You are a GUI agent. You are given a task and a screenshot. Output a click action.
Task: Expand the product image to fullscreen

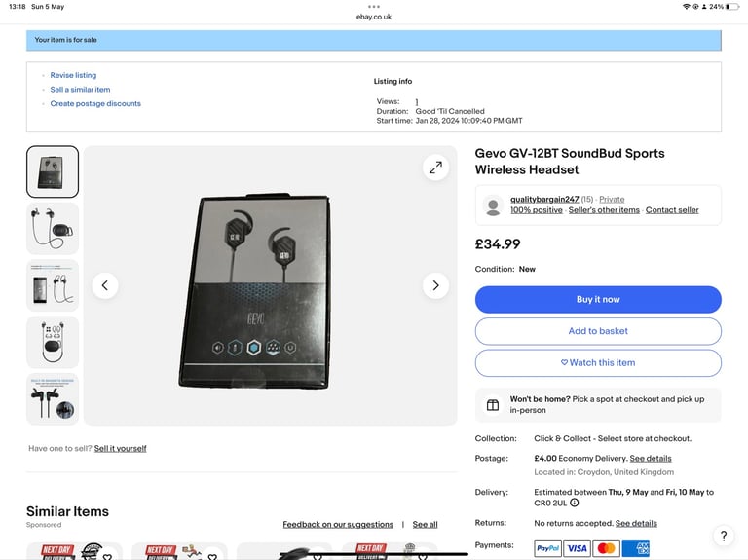click(435, 168)
